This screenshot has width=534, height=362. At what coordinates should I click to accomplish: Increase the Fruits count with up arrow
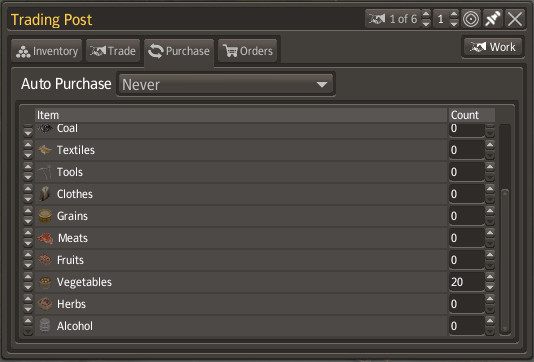(x=490, y=255)
